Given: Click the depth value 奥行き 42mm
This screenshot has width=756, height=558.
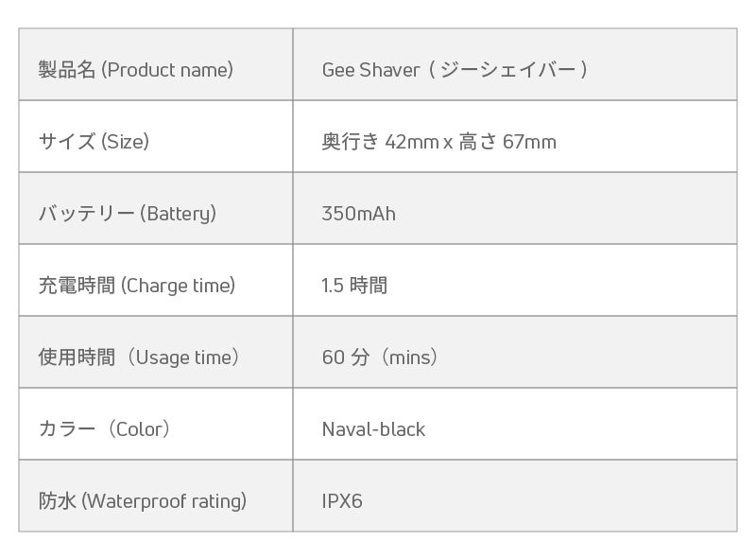Looking at the screenshot, I should tap(380, 142).
